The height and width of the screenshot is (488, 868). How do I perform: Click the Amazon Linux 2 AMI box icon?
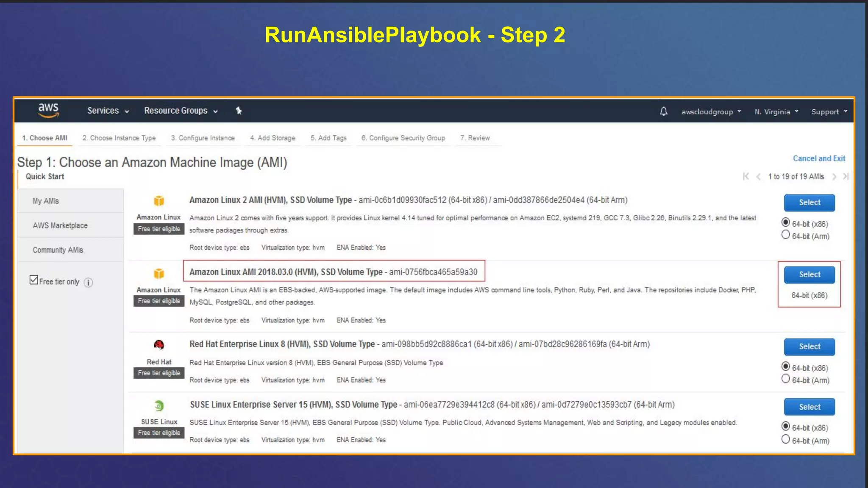159,201
